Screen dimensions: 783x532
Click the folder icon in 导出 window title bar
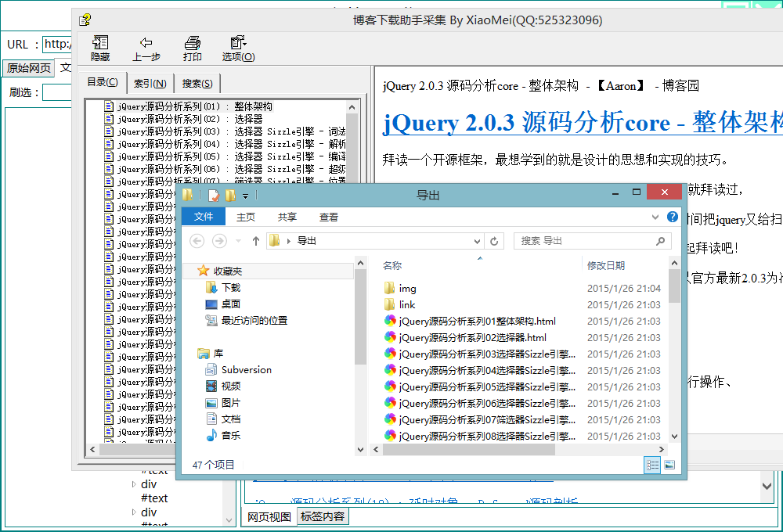coord(188,195)
